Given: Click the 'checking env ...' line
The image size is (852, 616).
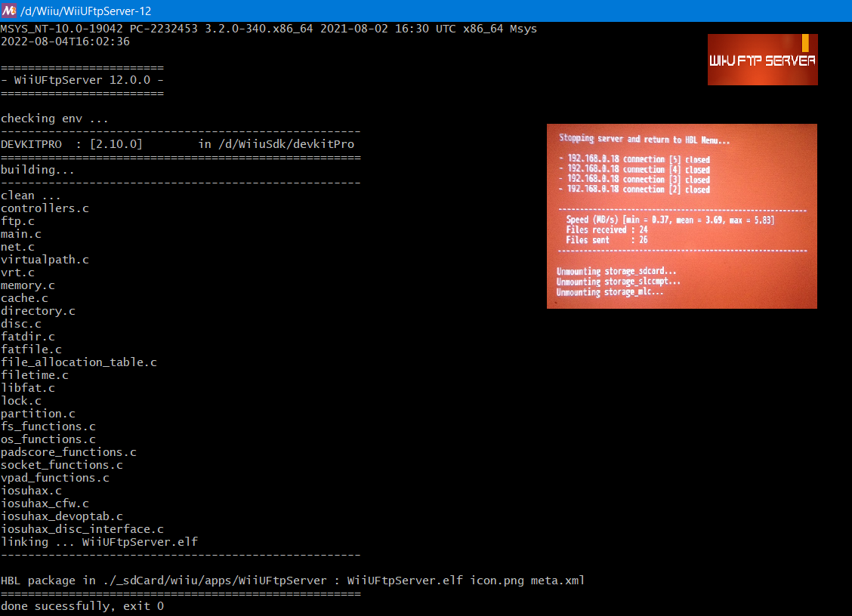Looking at the screenshot, I should (54, 119).
